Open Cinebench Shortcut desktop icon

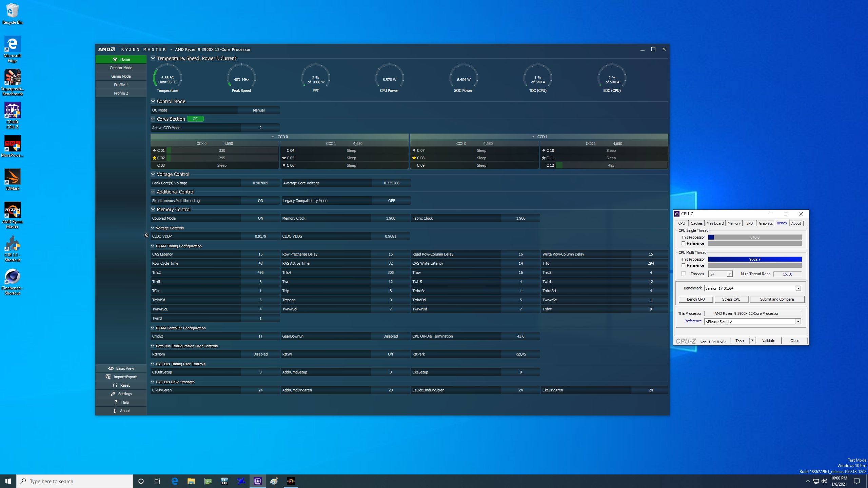click(12, 282)
